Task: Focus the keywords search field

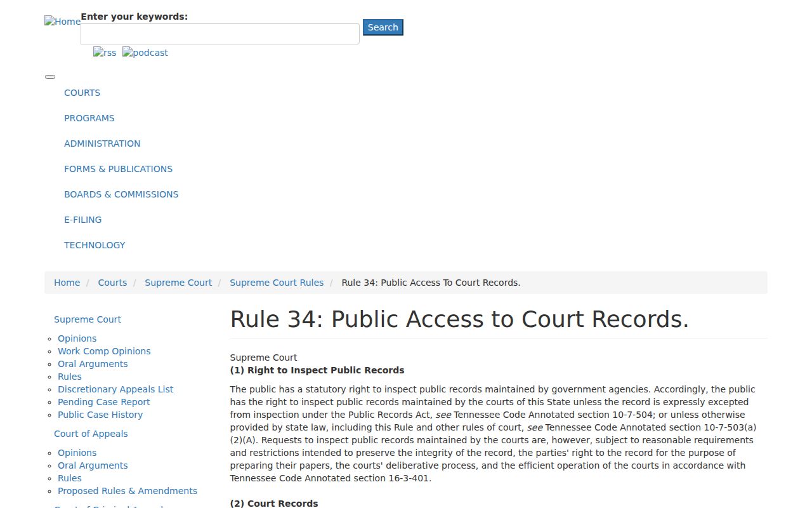Action: (x=220, y=34)
